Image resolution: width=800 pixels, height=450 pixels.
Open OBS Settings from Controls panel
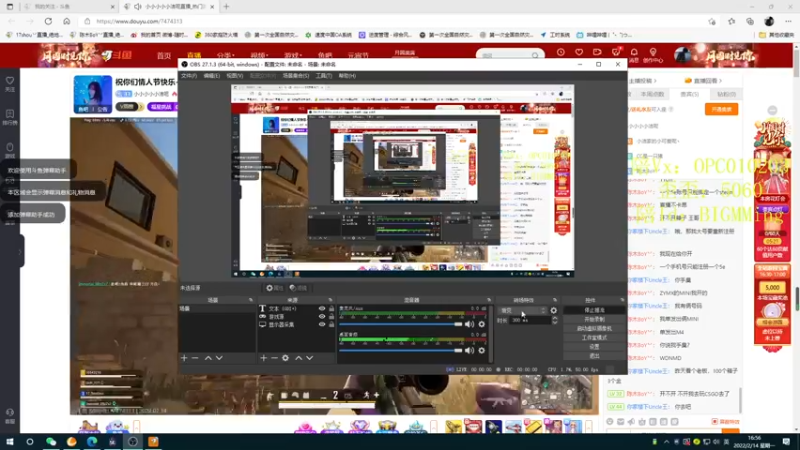(594, 347)
